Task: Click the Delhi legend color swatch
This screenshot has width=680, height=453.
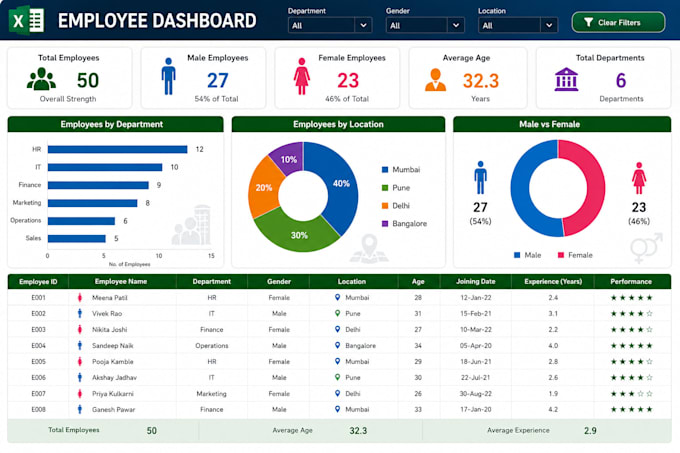Action: (x=385, y=205)
